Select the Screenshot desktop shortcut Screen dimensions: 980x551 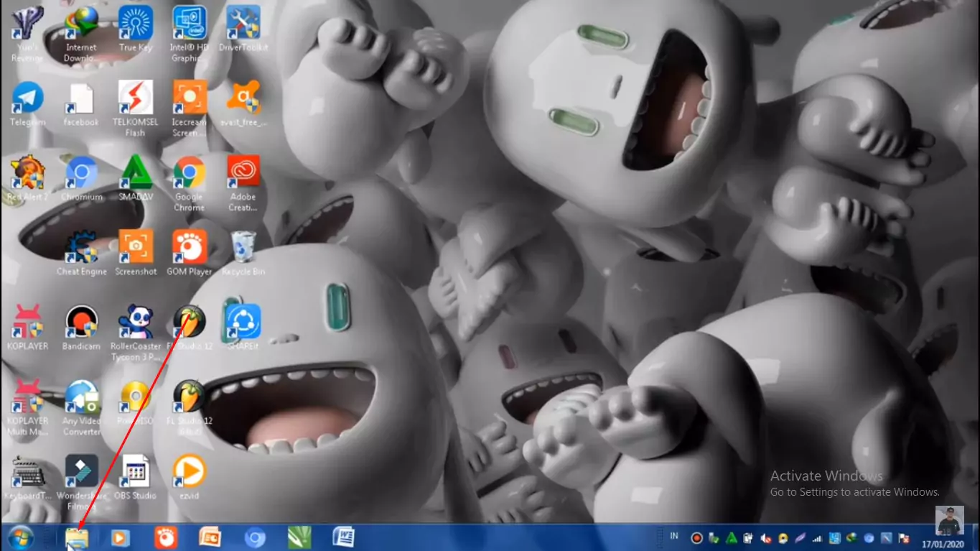136,254
